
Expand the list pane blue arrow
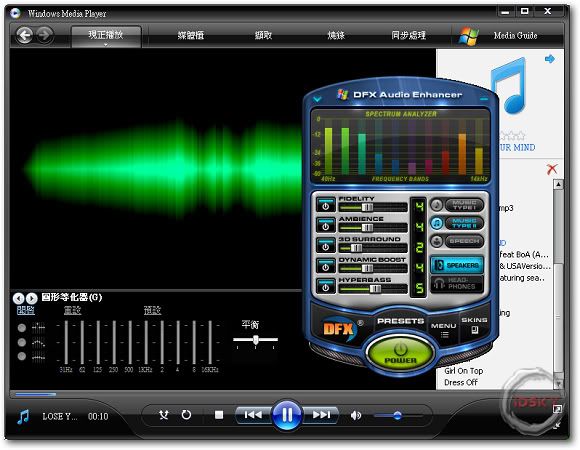pos(550,59)
